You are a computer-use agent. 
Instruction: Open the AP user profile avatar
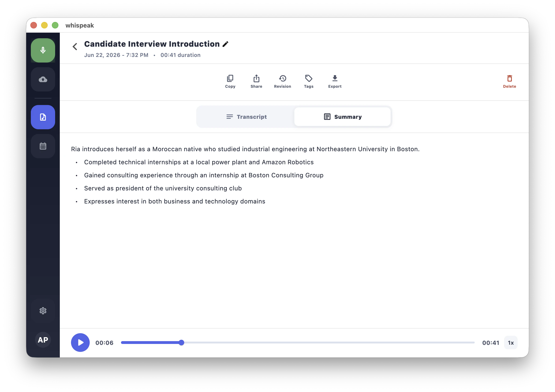(x=43, y=340)
